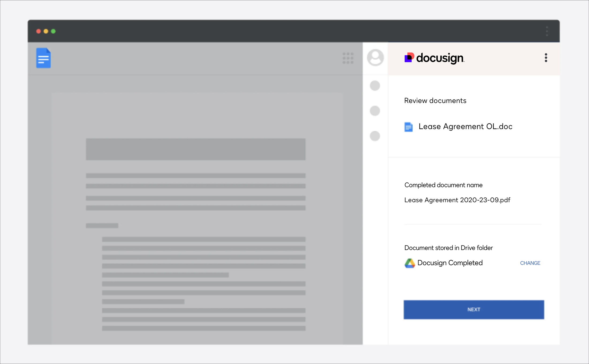This screenshot has width=589, height=364.
Task: Click the Lease Agreement 2020-23-09.pdf filename
Action: point(457,200)
